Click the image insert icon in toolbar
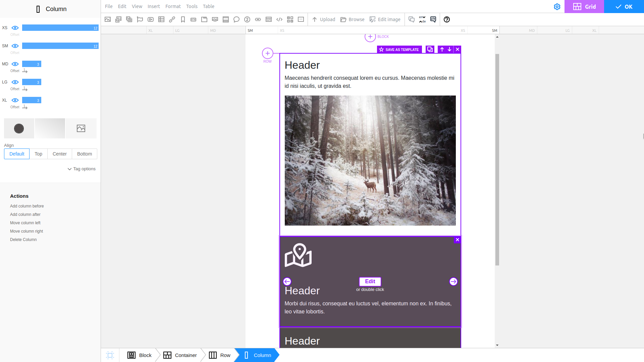This screenshot has height=362, width=644. point(108,19)
